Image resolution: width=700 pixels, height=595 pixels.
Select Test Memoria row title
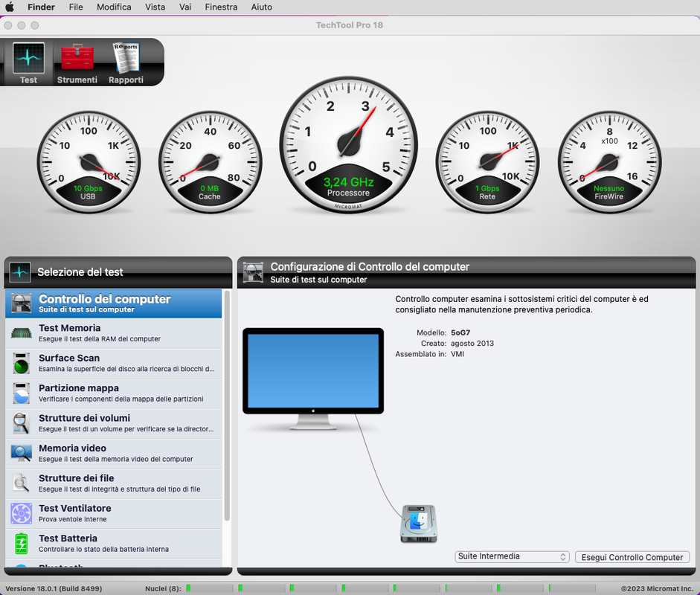(x=70, y=328)
